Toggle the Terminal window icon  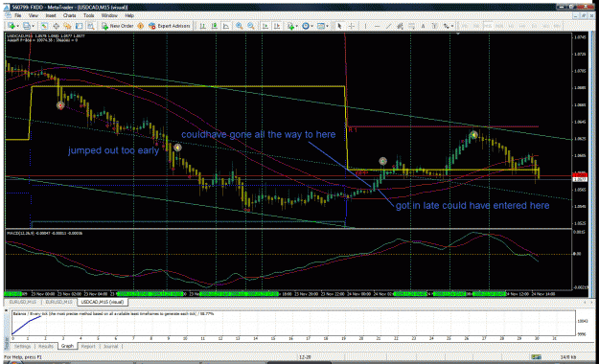[80, 26]
